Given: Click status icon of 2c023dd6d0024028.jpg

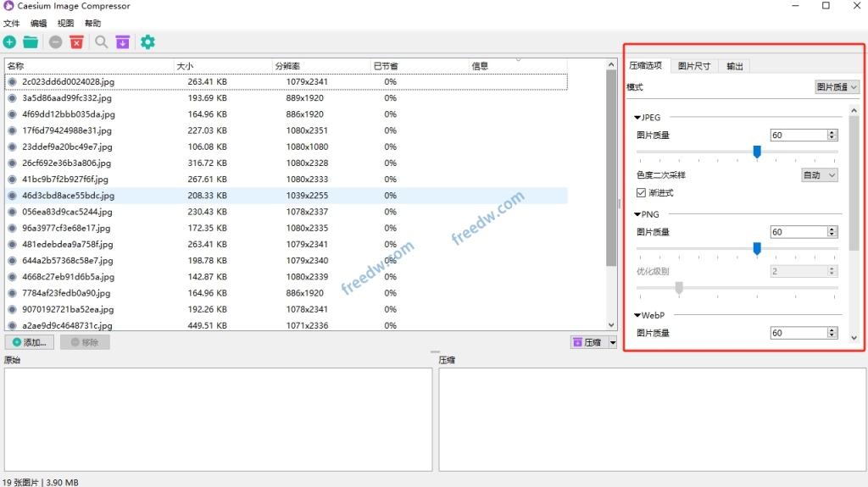Looking at the screenshot, I should pos(12,82).
